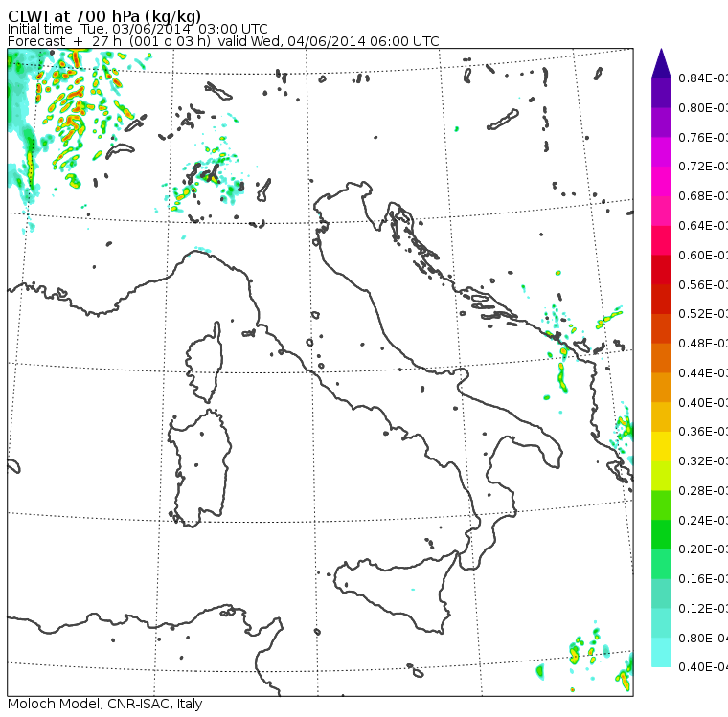Select crimson colorbar segment between 0.56E and 0.60E

(661, 270)
